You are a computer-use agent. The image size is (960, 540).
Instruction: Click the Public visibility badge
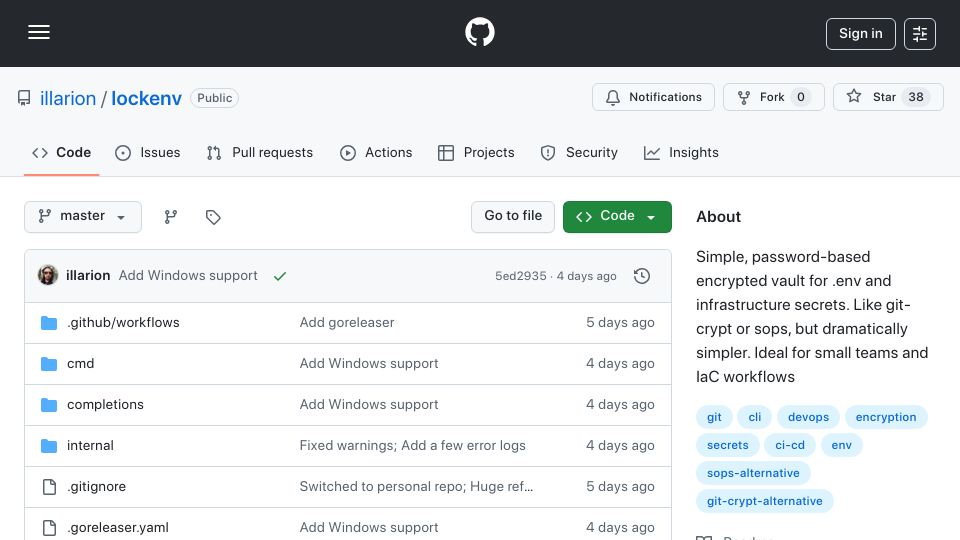pyautogui.click(x=214, y=98)
